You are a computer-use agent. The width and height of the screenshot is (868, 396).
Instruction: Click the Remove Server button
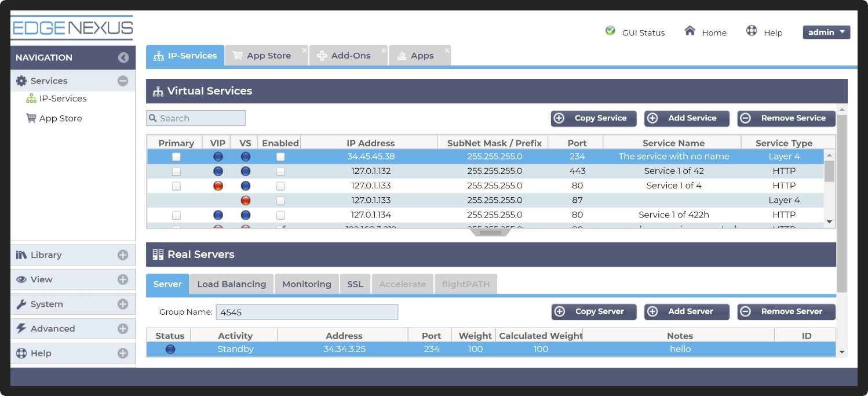point(786,312)
